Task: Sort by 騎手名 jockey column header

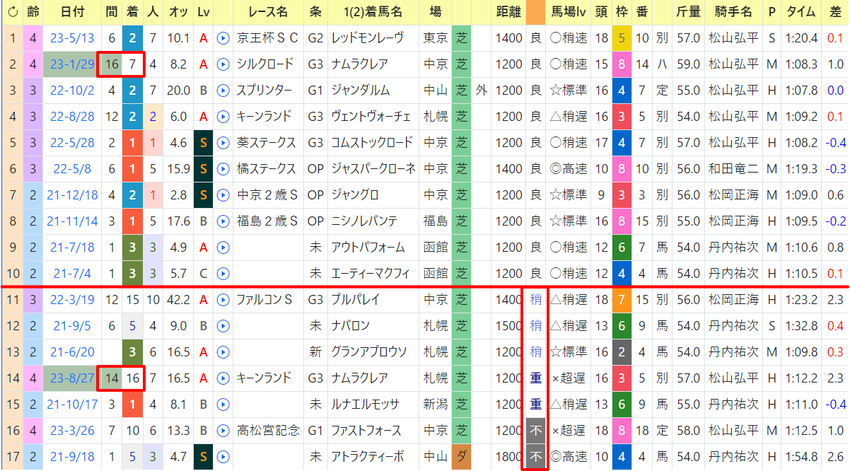Action: point(733,12)
